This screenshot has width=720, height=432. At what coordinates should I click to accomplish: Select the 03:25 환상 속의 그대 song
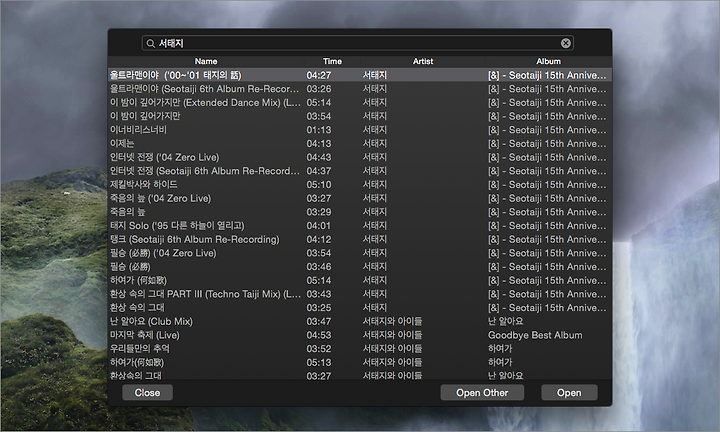[360, 308]
